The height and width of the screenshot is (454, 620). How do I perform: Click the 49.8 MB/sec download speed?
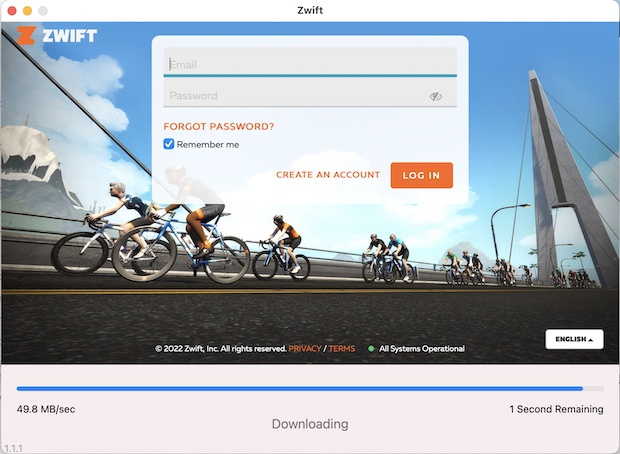(x=46, y=409)
